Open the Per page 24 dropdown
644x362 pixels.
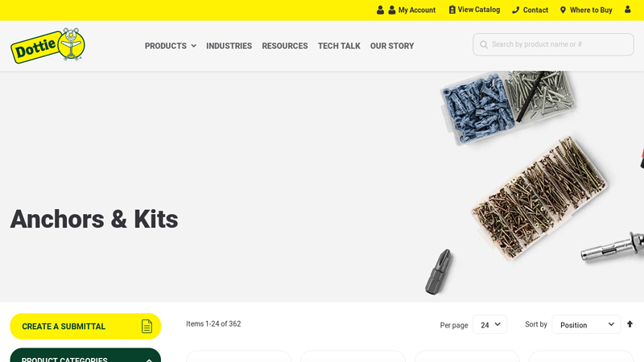[489, 325]
